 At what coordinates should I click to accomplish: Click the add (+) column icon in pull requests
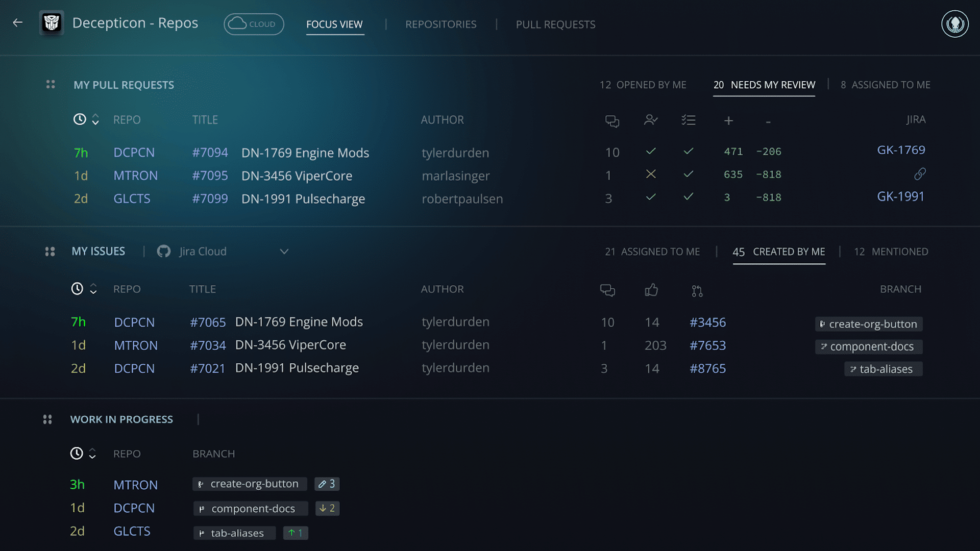pyautogui.click(x=728, y=120)
